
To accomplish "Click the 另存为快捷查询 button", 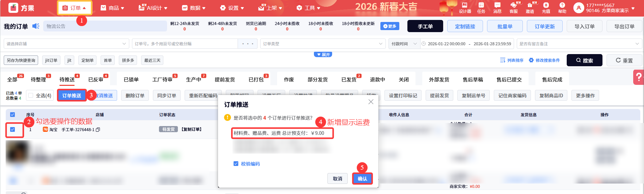I will tap(21, 60).
